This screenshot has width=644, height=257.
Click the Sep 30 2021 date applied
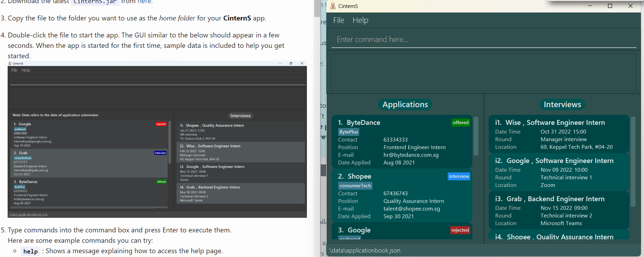pos(398,216)
